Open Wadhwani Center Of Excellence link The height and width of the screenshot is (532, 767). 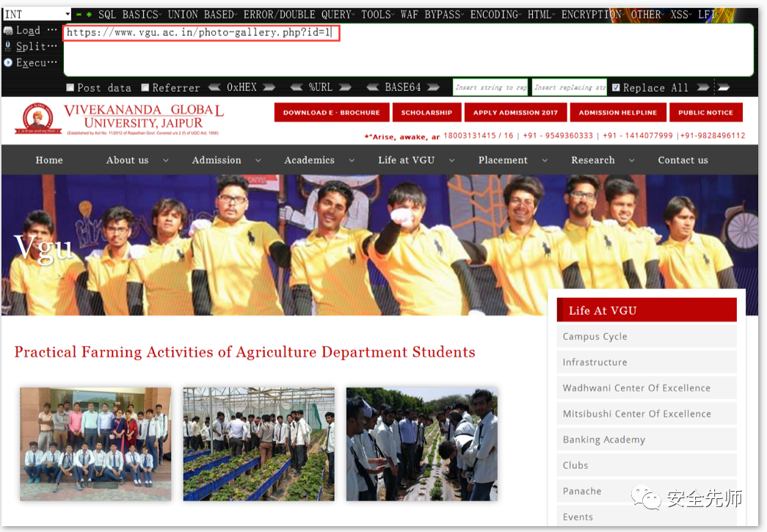point(647,388)
